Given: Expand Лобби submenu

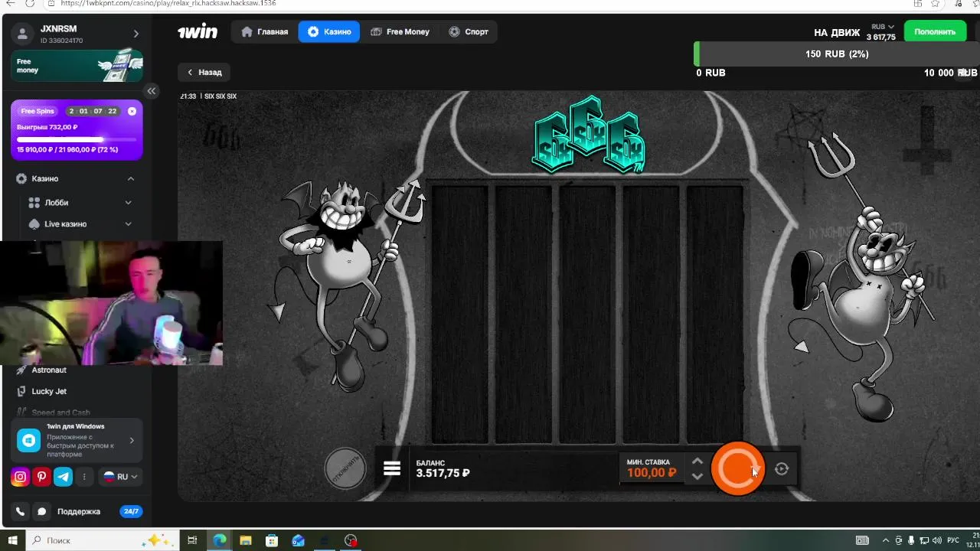Looking at the screenshot, I should click(128, 203).
